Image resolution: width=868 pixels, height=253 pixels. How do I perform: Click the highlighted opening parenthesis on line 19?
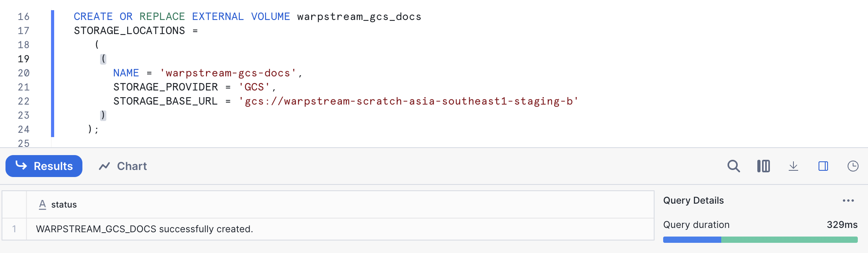pos(103,59)
